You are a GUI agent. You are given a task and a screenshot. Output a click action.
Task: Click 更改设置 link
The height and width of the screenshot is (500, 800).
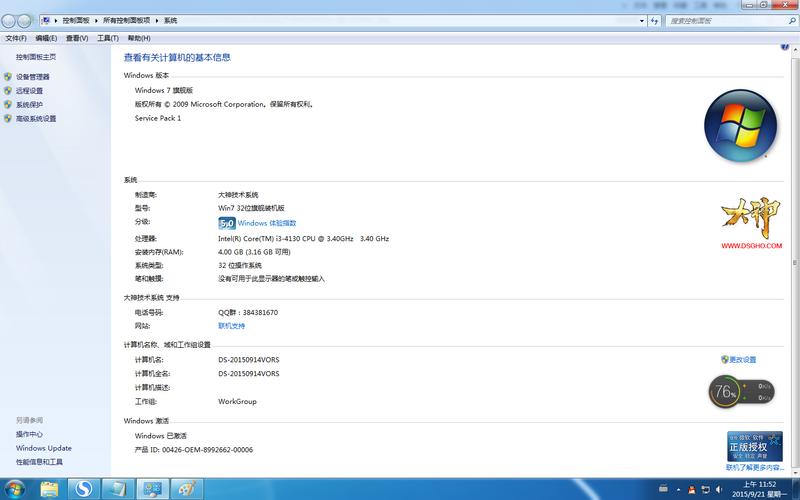(742, 359)
